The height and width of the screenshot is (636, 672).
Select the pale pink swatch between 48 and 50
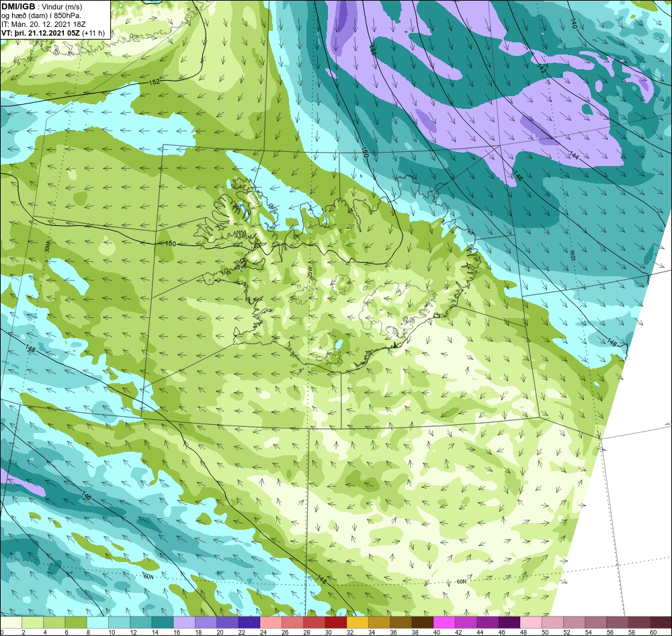coord(531,623)
